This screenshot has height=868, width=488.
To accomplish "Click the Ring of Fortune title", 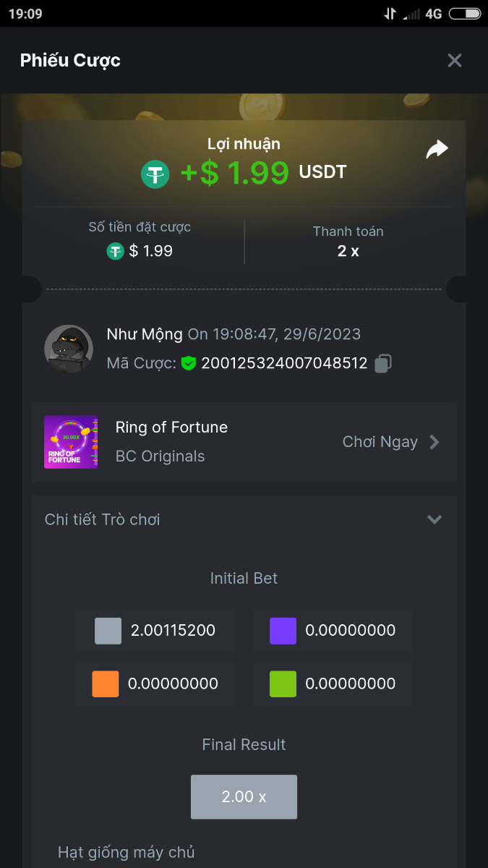I will tap(171, 427).
